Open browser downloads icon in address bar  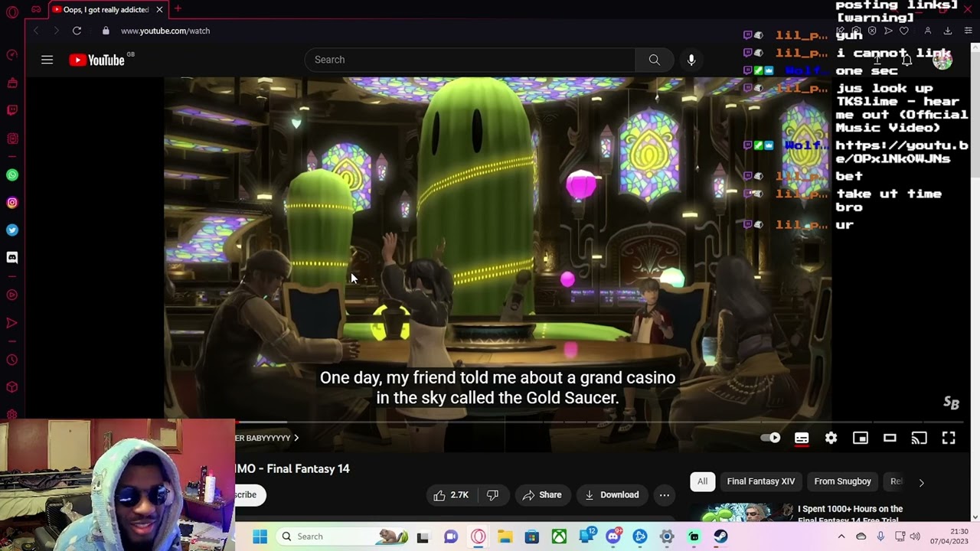click(x=948, y=31)
